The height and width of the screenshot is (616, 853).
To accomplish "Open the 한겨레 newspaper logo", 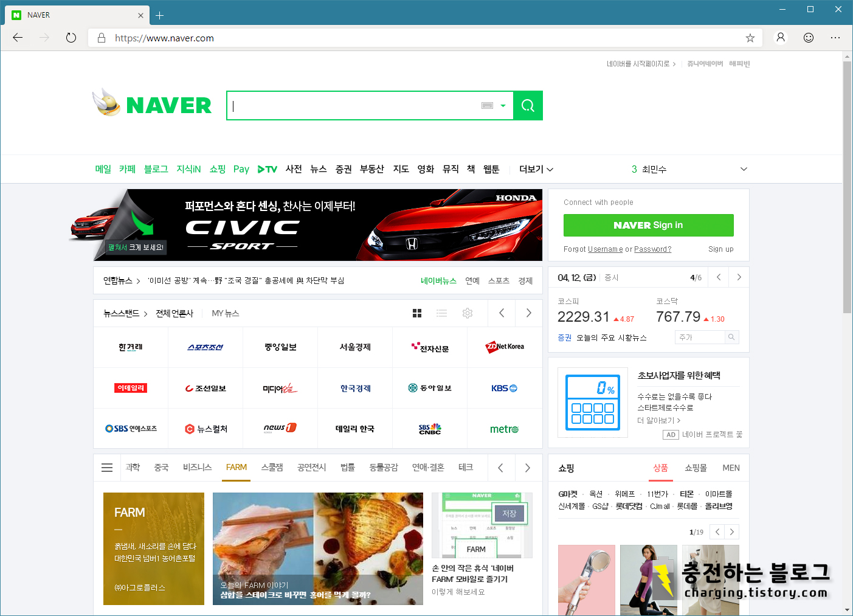I will pyautogui.click(x=131, y=347).
